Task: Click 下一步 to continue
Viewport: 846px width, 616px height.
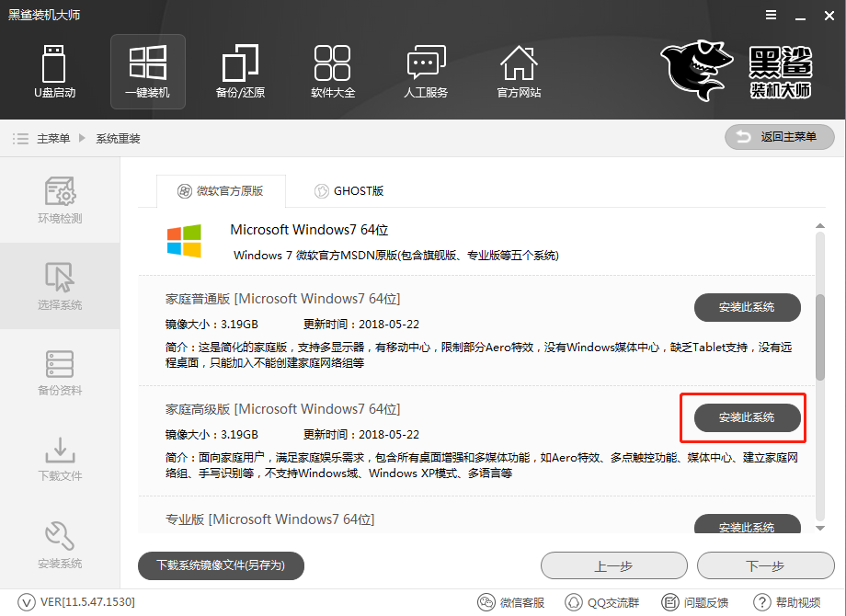Action: [766, 565]
